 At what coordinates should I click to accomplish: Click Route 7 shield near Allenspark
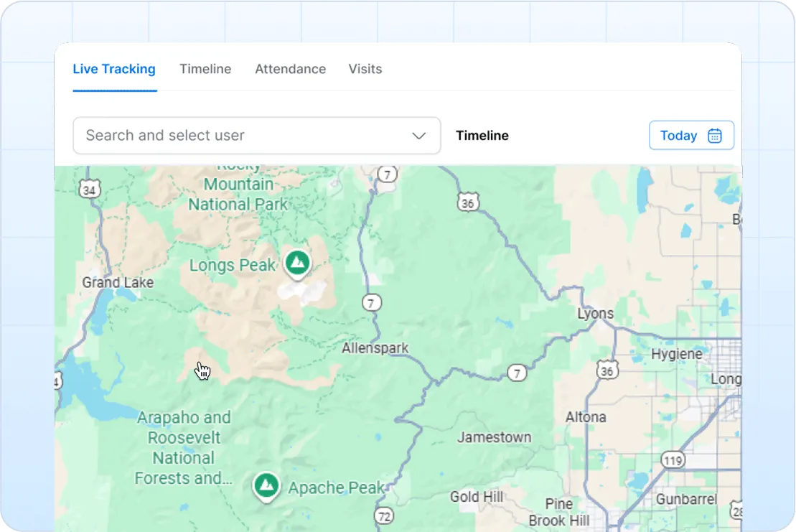pyautogui.click(x=372, y=303)
